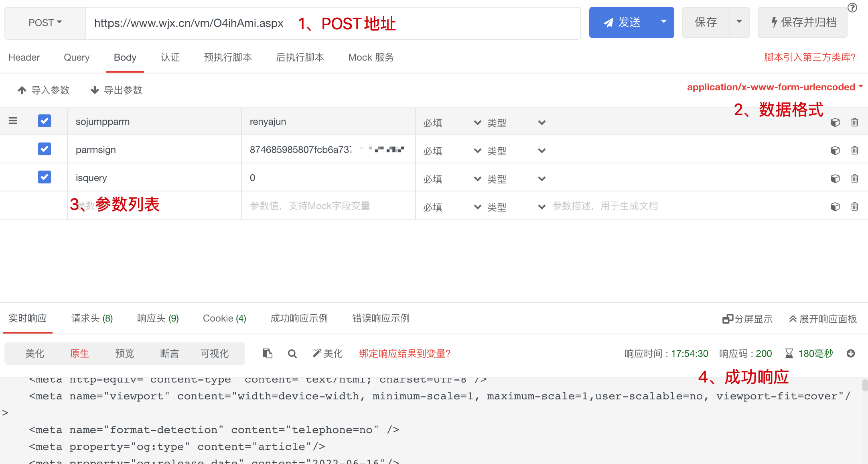
Task: Switch response view to 原生
Action: click(x=80, y=353)
